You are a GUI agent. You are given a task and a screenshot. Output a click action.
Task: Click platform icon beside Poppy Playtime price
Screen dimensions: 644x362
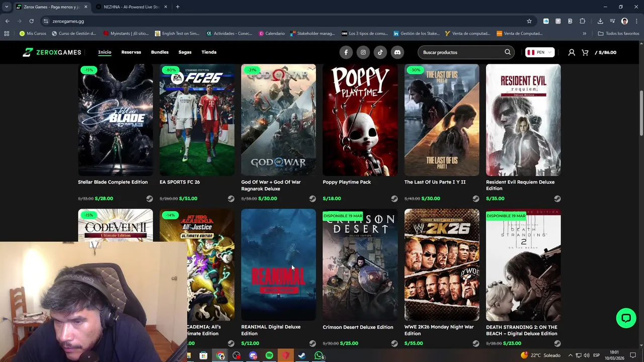click(x=394, y=199)
